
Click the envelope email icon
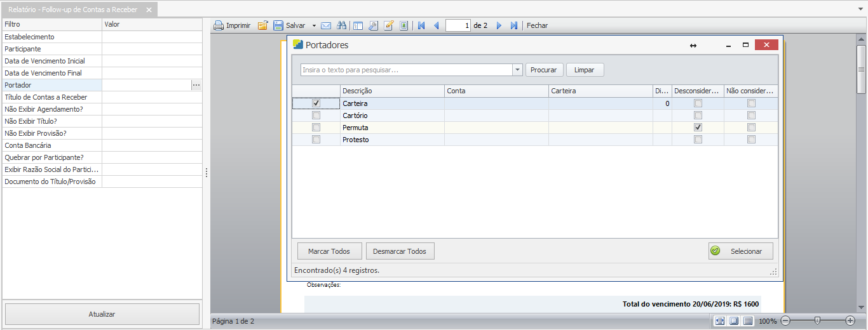click(326, 26)
